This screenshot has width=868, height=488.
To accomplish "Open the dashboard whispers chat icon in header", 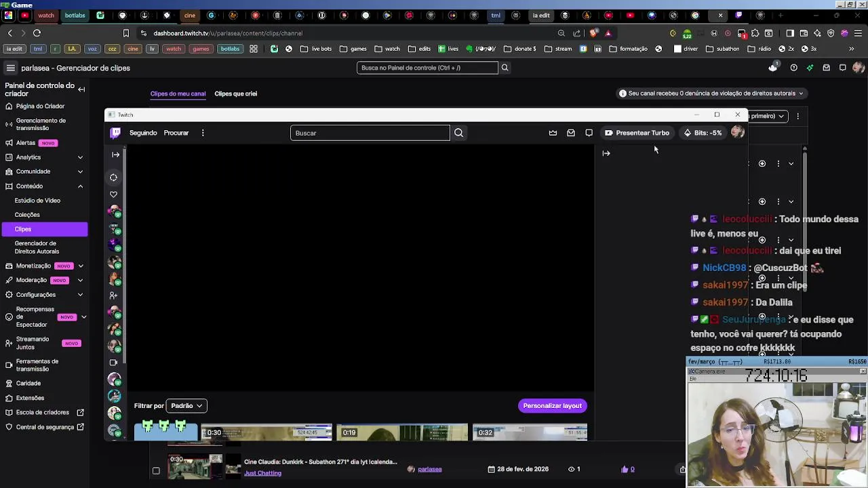I will 842,68.
